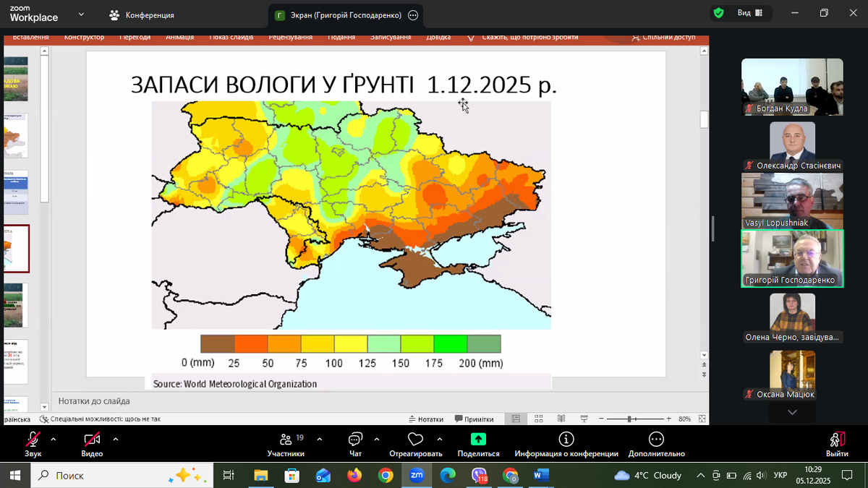Click the green encryption shield icon
The width and height of the screenshot is (868, 488).
pyautogui.click(x=718, y=13)
